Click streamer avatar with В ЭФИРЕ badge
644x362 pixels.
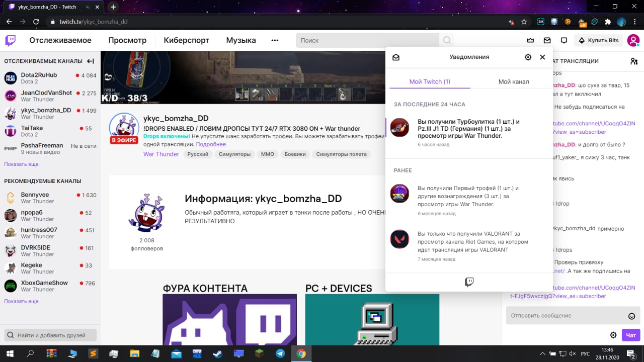click(x=124, y=128)
